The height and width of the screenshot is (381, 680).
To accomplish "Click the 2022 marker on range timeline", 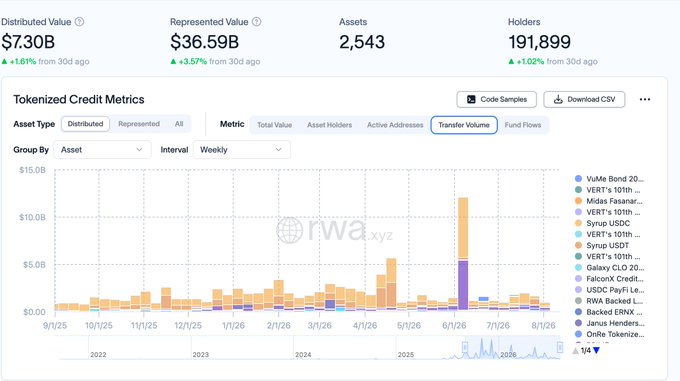I will pos(98,355).
